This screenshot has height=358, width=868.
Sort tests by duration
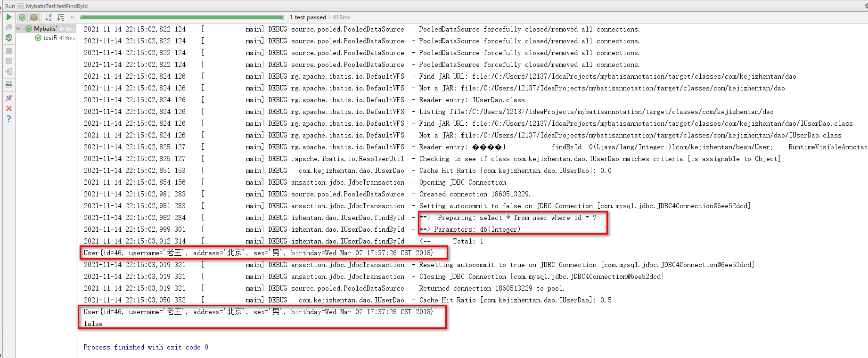(60, 17)
